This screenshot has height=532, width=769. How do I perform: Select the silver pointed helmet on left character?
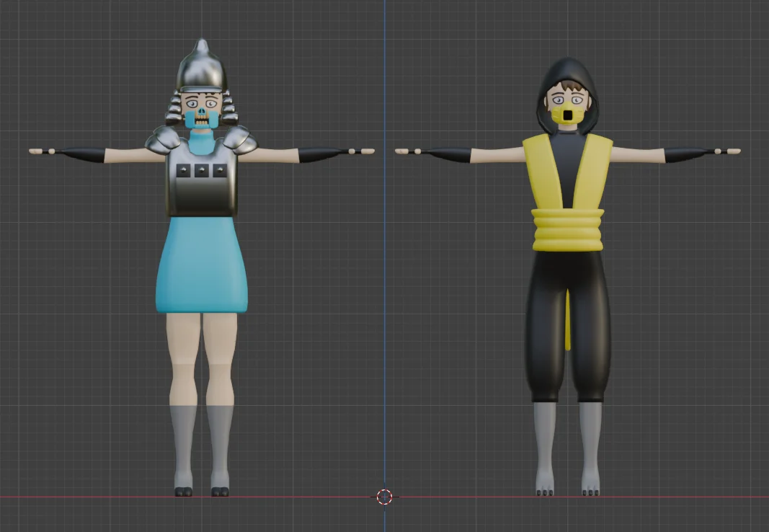point(202,66)
